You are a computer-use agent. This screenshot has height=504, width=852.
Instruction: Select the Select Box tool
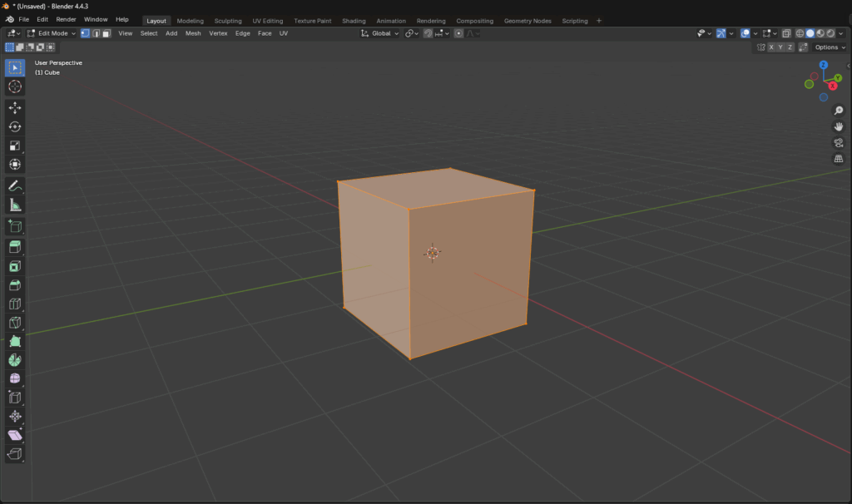click(x=15, y=68)
